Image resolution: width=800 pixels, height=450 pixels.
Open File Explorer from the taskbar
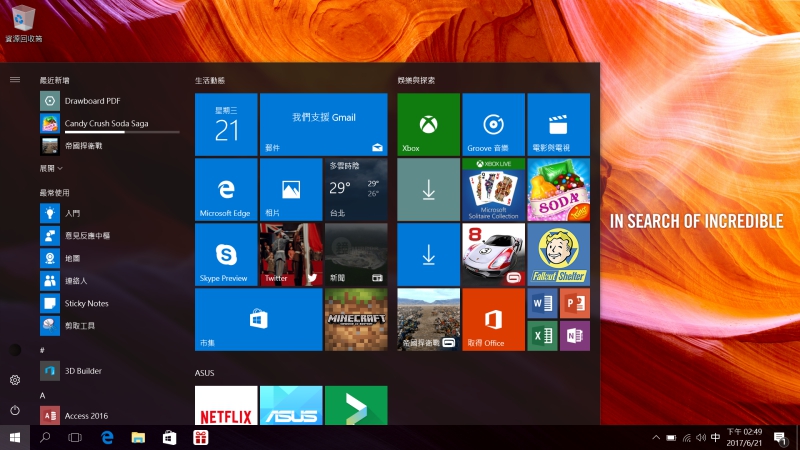pyautogui.click(x=138, y=438)
